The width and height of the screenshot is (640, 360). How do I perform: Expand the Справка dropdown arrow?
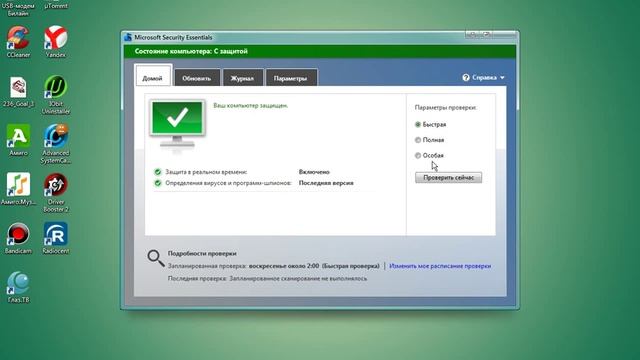point(502,78)
